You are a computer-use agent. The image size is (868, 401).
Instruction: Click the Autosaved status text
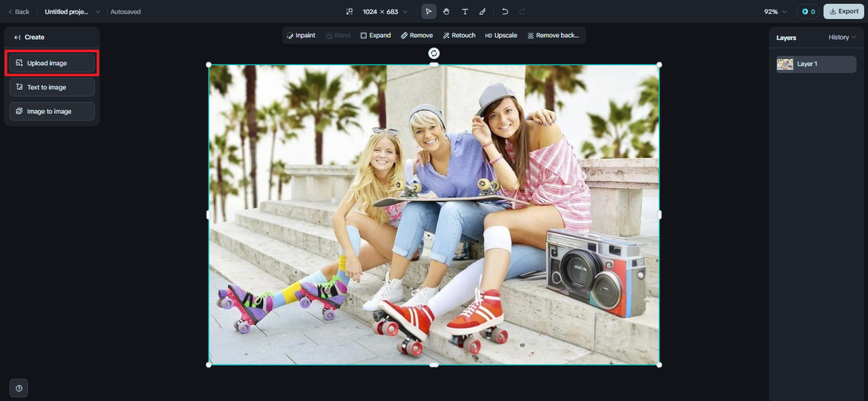[x=125, y=12]
